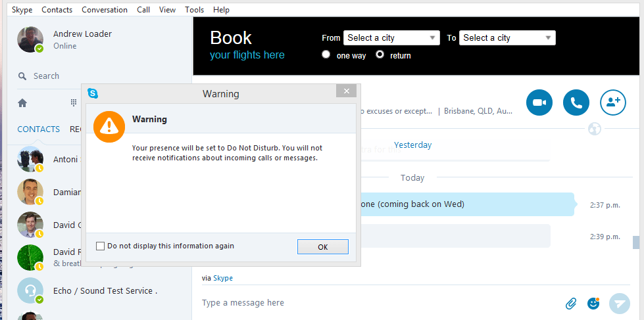The image size is (644, 320).
Task: Go to the Skype Home view
Action: tap(22, 103)
